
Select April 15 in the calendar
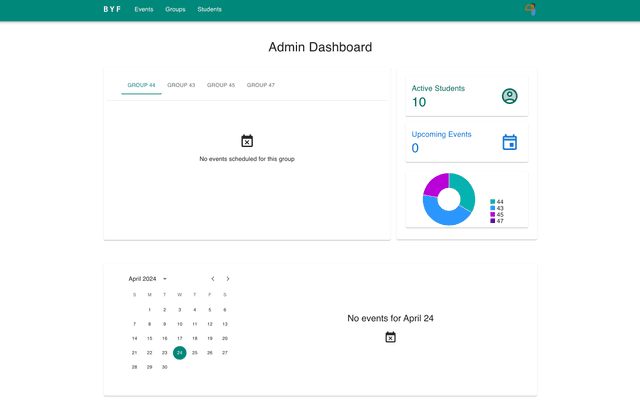click(149, 338)
